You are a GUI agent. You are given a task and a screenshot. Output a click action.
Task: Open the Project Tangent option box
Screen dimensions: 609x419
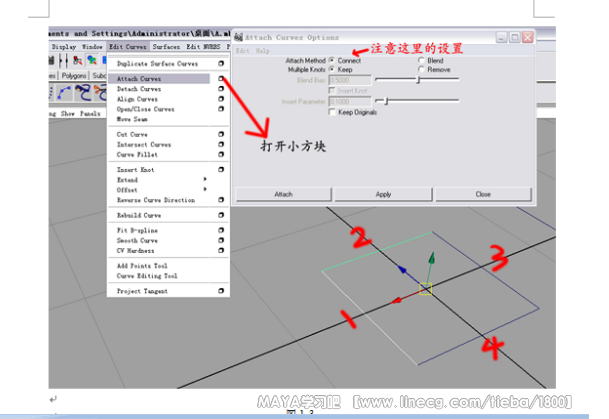221,290
